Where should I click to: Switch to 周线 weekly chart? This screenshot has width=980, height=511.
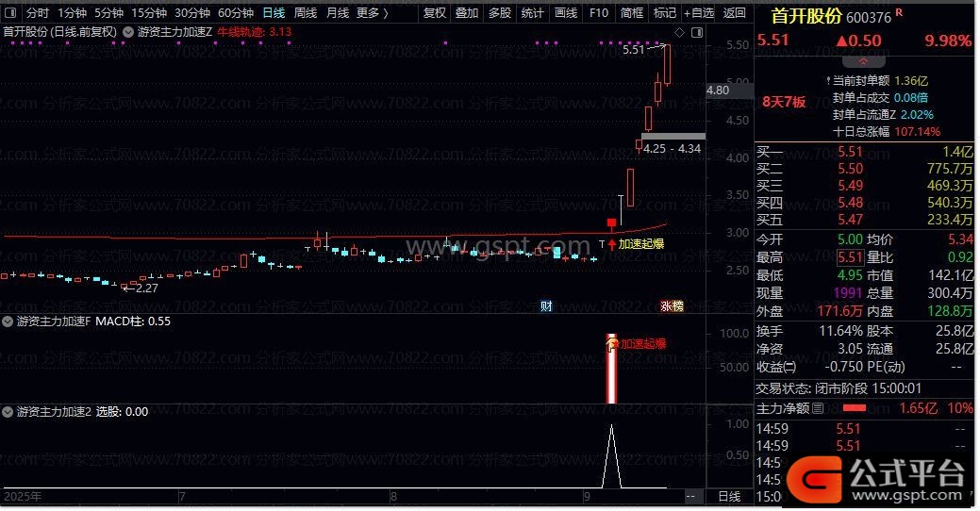305,12
